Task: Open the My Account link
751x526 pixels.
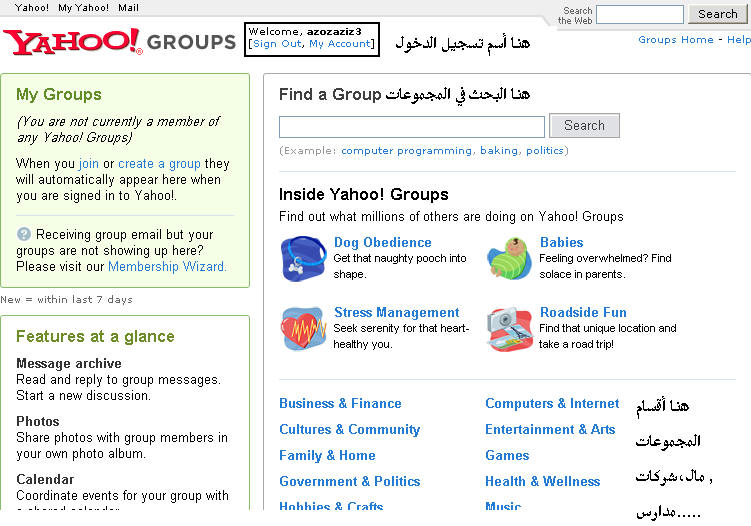Action: (340, 44)
